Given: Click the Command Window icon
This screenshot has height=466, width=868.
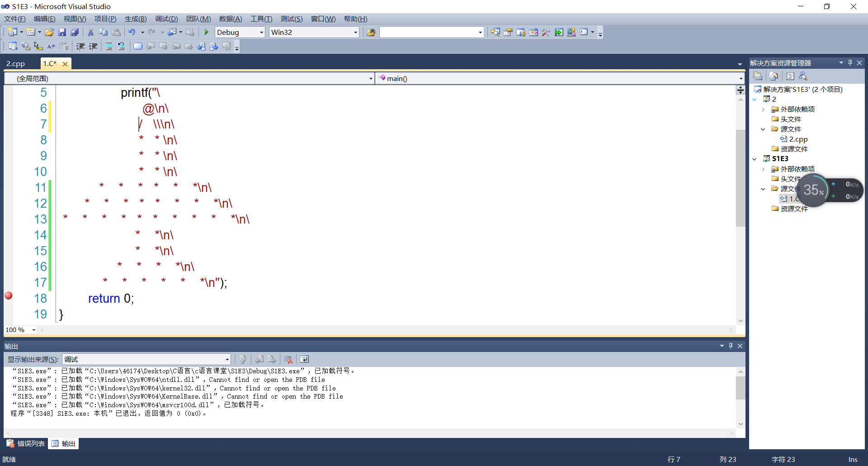Looking at the screenshot, I should point(584,32).
